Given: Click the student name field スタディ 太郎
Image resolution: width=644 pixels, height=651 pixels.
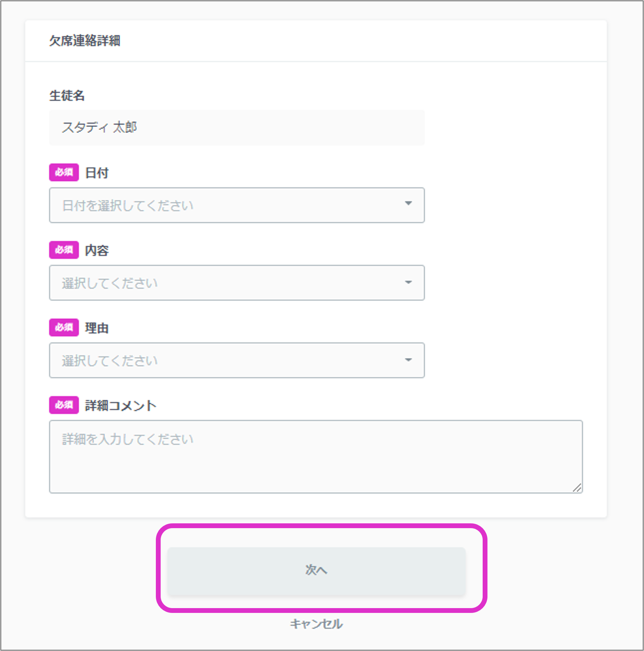Looking at the screenshot, I should tap(237, 127).
